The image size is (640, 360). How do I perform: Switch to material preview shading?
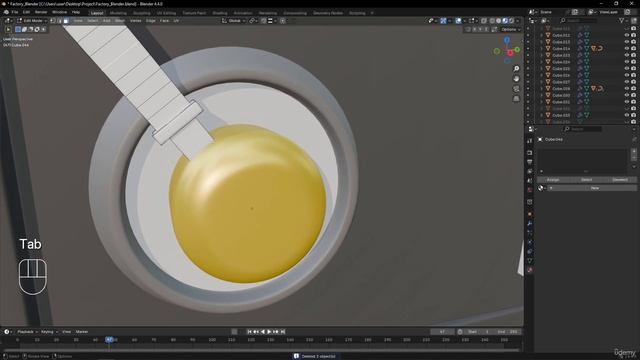505,20
